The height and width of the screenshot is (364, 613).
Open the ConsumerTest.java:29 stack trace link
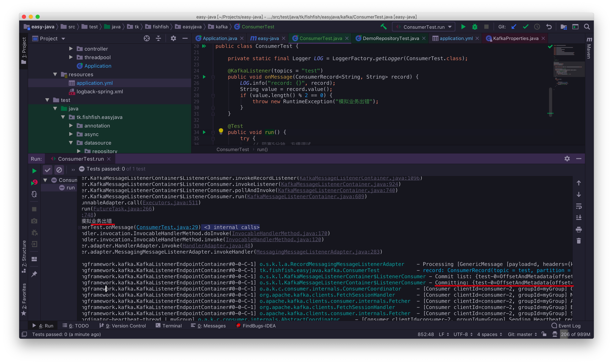(x=167, y=227)
